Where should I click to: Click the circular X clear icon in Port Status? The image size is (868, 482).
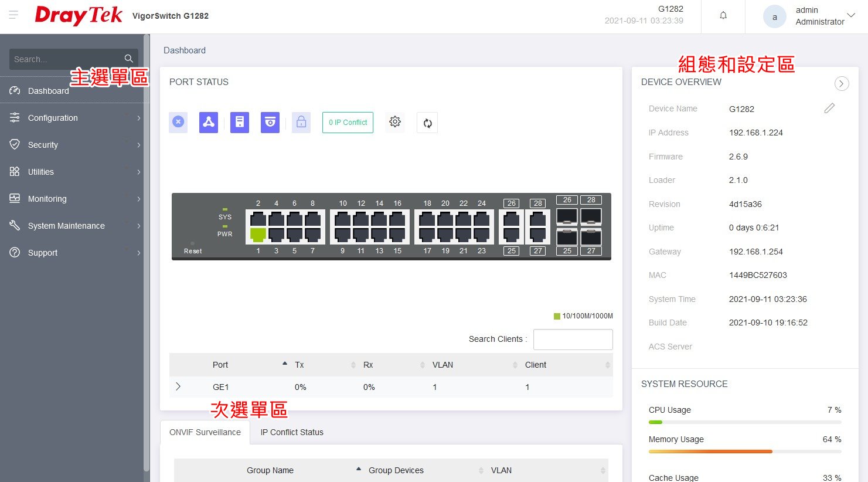(x=178, y=122)
